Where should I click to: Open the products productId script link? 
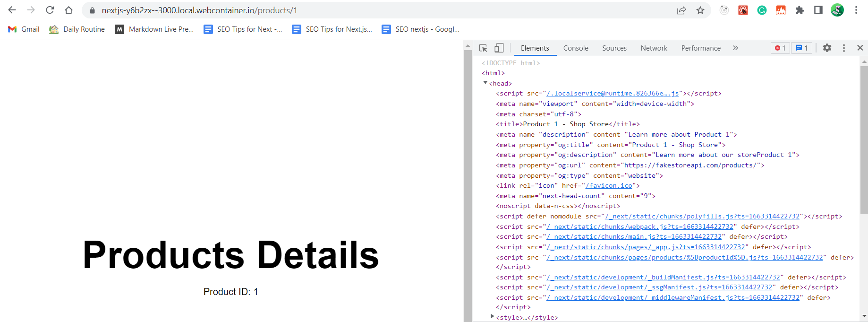(x=685, y=258)
